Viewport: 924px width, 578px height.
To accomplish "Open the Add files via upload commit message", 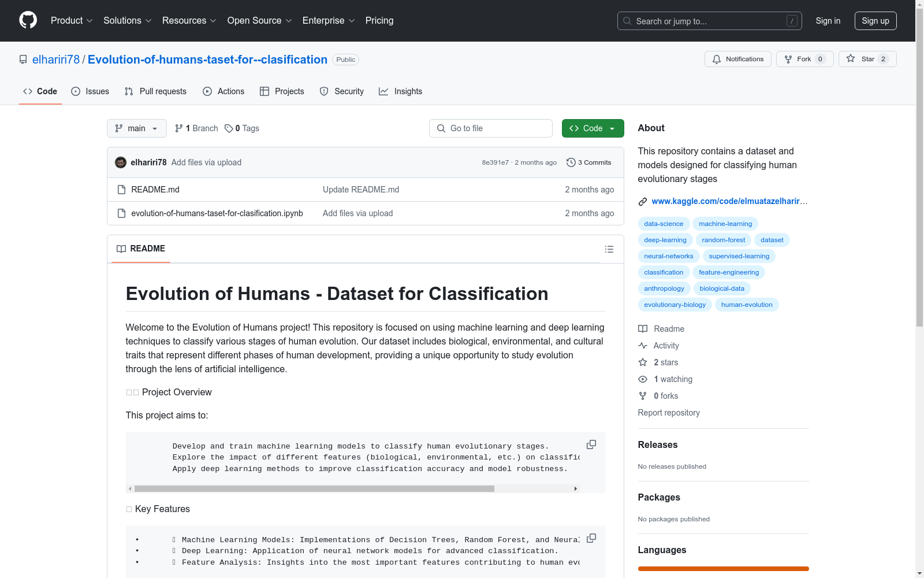I will pyautogui.click(x=206, y=162).
